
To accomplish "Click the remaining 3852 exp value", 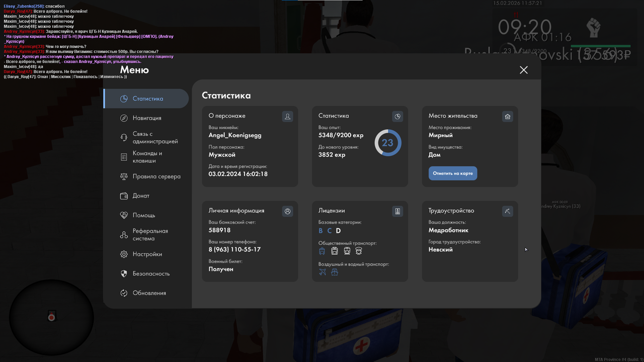I will 332,155.
